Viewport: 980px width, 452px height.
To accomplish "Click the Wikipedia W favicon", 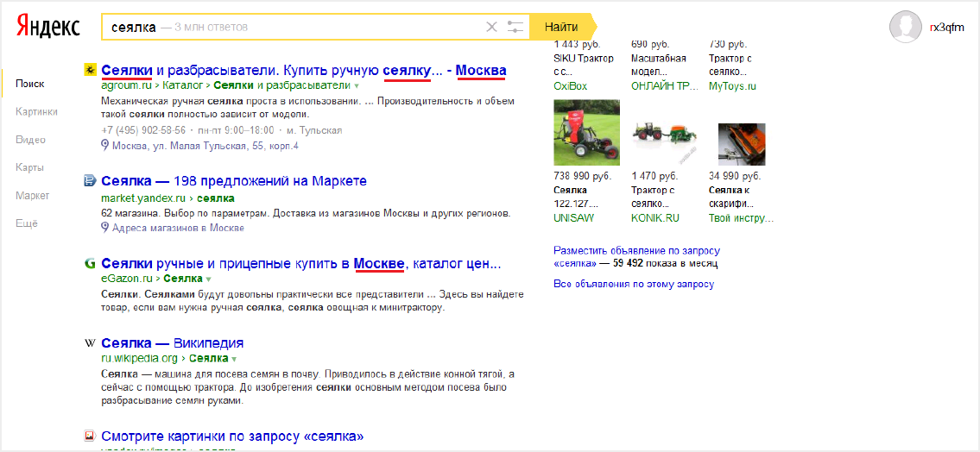I will tap(90, 343).
